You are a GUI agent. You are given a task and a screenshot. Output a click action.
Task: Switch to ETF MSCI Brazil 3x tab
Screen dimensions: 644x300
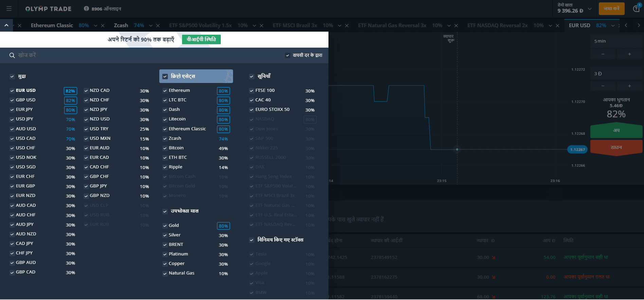[x=295, y=26]
